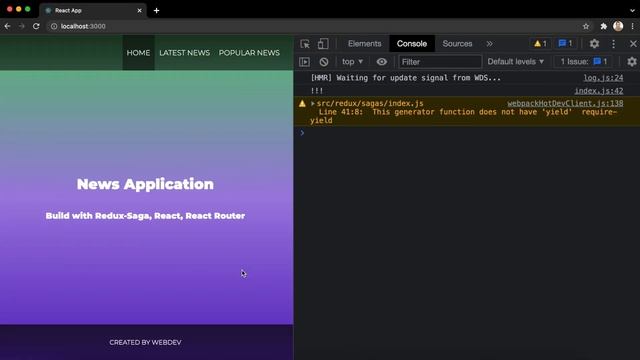The width and height of the screenshot is (640, 360).
Task: Click the messages count badge in DevTools
Action: [x=565, y=44]
